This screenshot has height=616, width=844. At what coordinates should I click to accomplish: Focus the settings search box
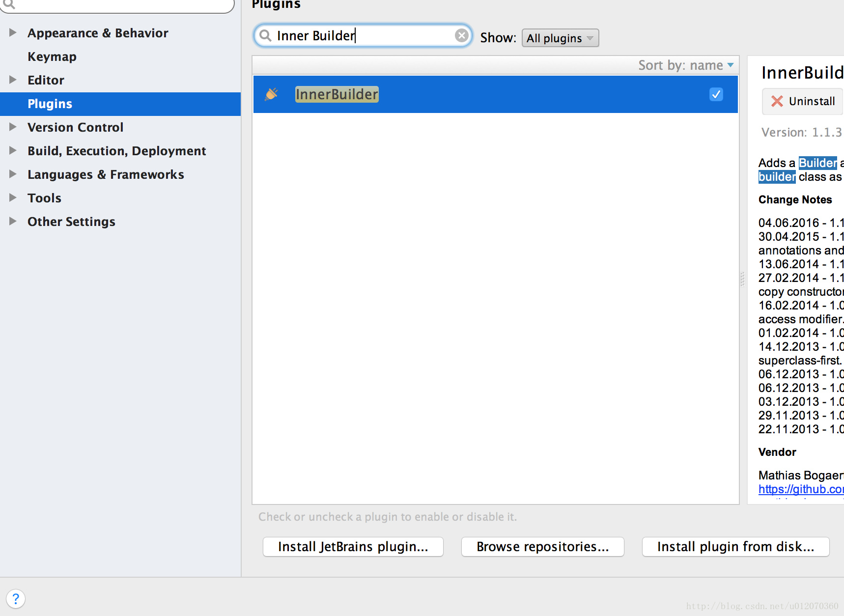pos(117,5)
